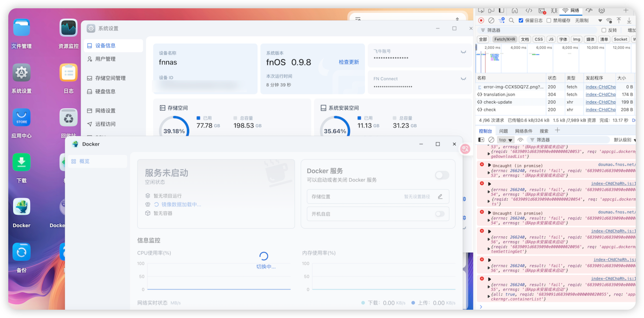644x318 pixels.
Task: Toggle the network filter funnel icon
Action: point(501,21)
